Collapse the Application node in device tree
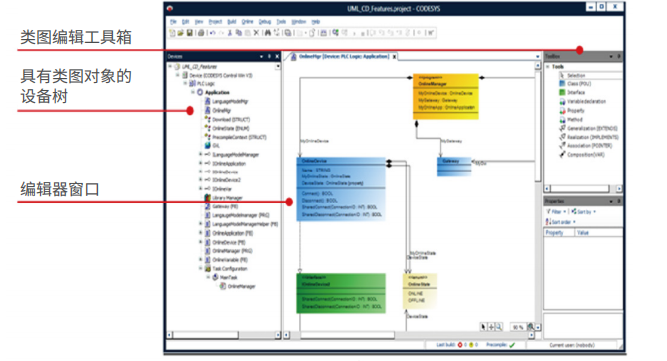Viewport: 667px width, 361px height. 193,92
